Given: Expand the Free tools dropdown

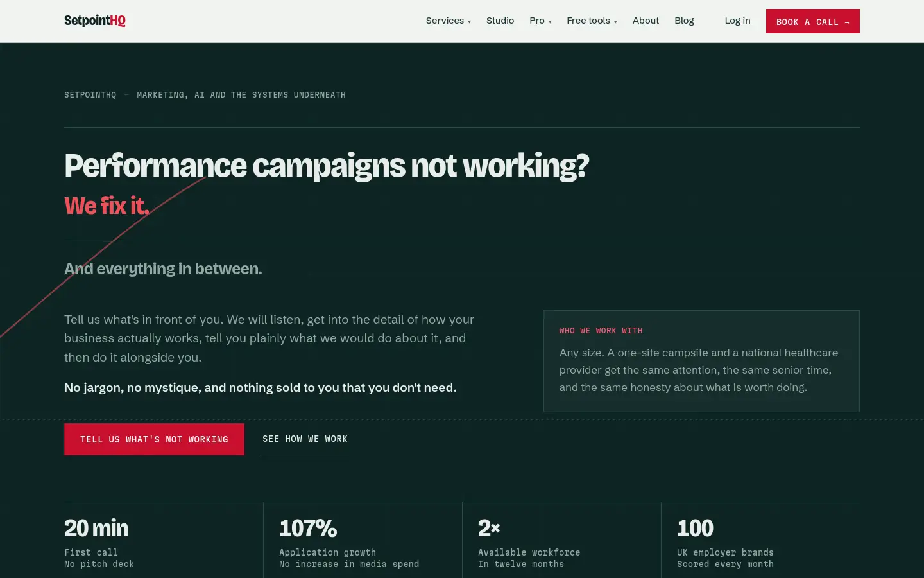Looking at the screenshot, I should 592,21.
